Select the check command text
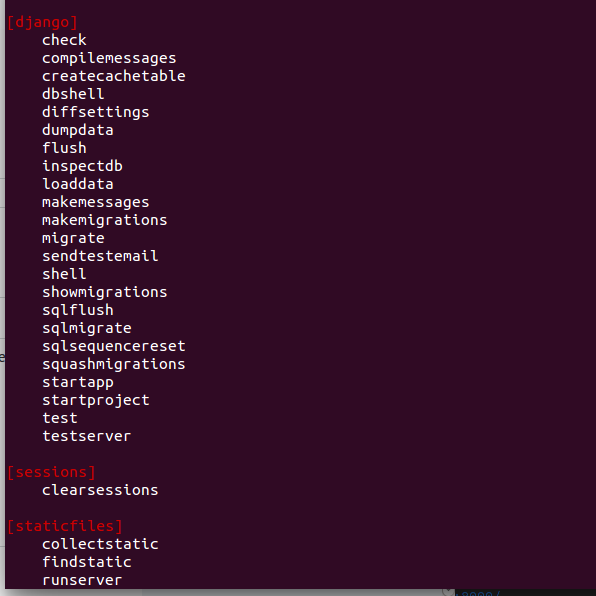This screenshot has height=596, width=596. coord(64,40)
